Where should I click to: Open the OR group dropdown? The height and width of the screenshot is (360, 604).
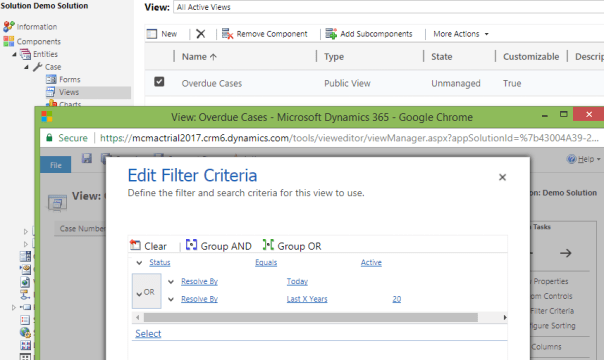click(x=146, y=291)
